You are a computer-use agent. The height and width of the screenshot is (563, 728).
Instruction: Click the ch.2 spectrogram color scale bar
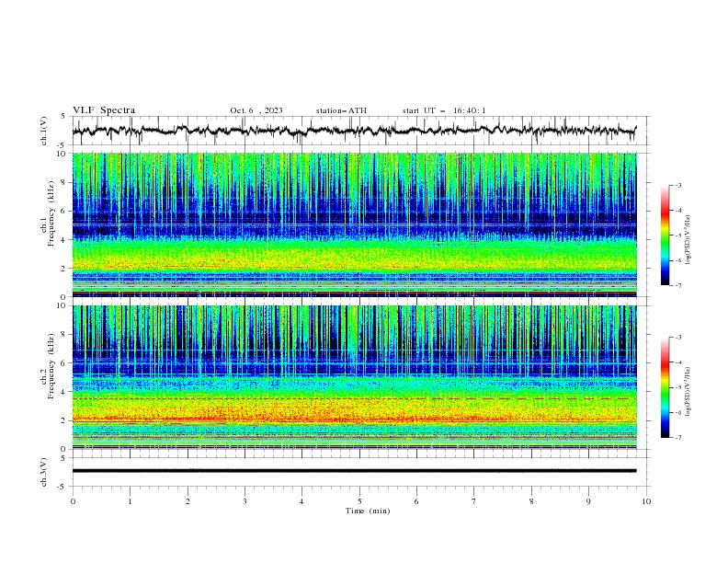665,387
